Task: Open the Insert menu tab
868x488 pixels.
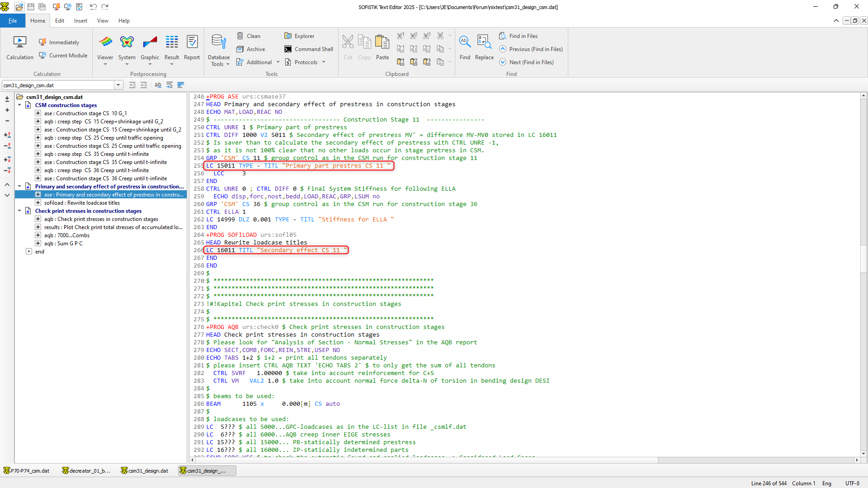Action: (80, 21)
